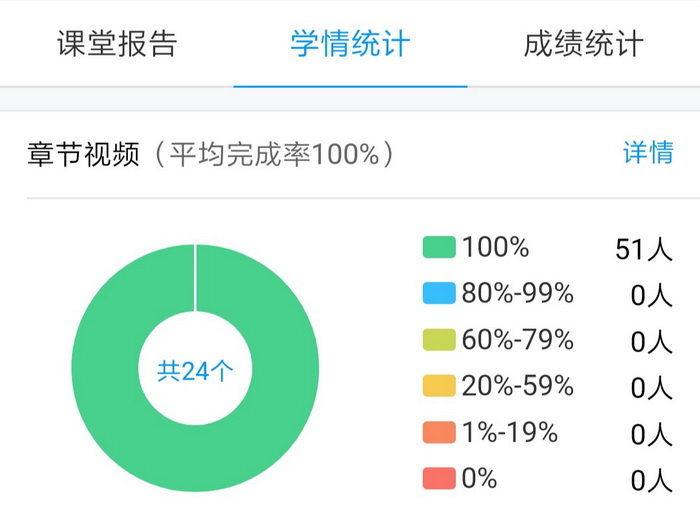Select the 20%-59% legend label
Viewport: 700px width, 528px height.
click(518, 386)
